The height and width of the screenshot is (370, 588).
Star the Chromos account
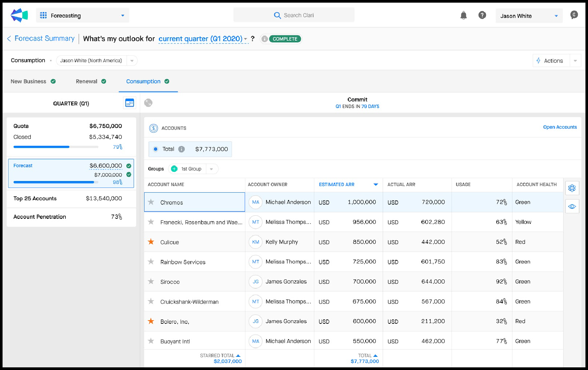(151, 202)
